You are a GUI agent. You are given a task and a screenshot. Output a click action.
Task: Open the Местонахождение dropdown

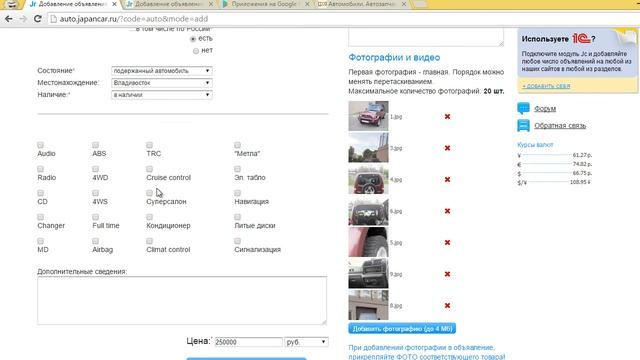(162, 83)
